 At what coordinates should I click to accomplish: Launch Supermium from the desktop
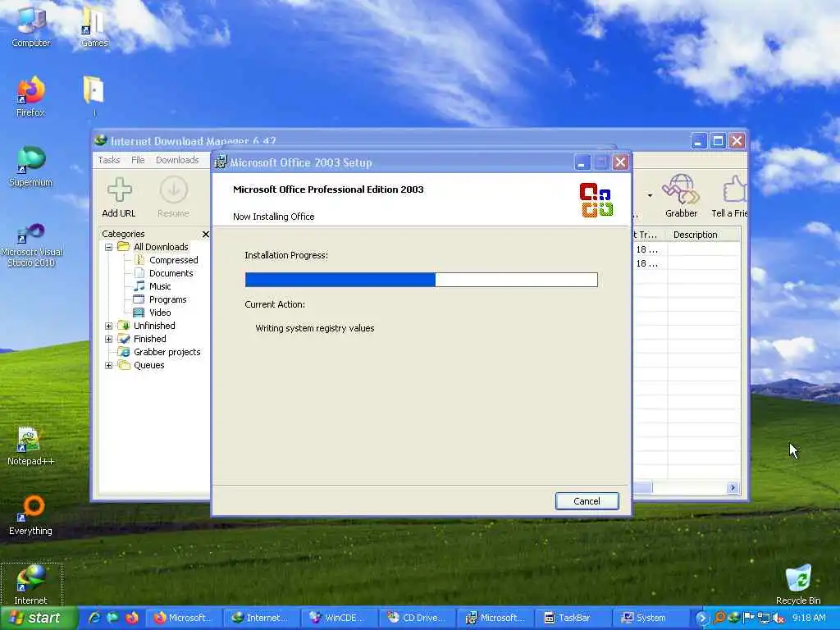(x=30, y=166)
